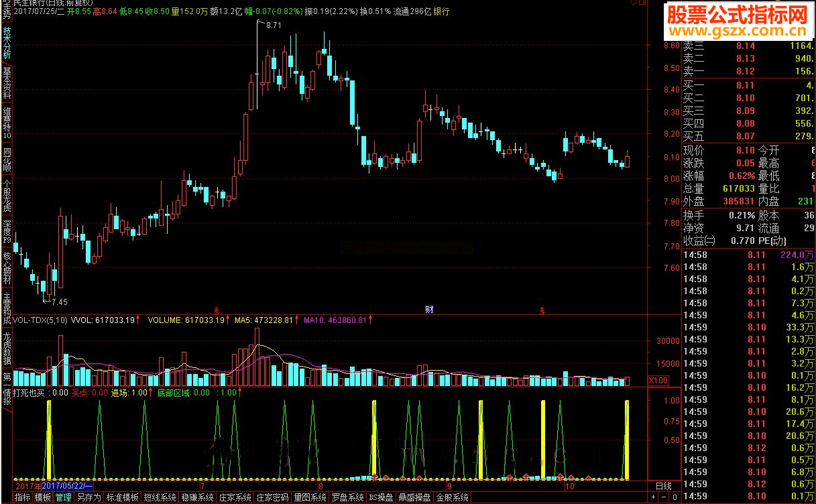Viewport: 816px width, 504px height.
Task: Open the 主营构成 sidebar tab
Action: 7,309
